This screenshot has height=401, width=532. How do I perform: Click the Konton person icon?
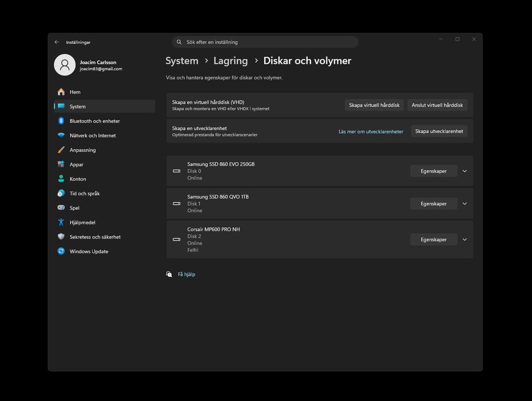click(61, 179)
